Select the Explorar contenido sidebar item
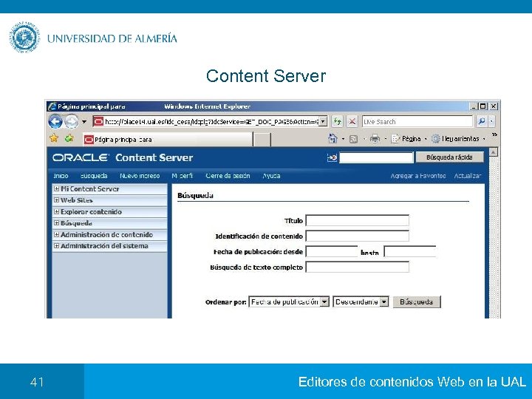 91,212
